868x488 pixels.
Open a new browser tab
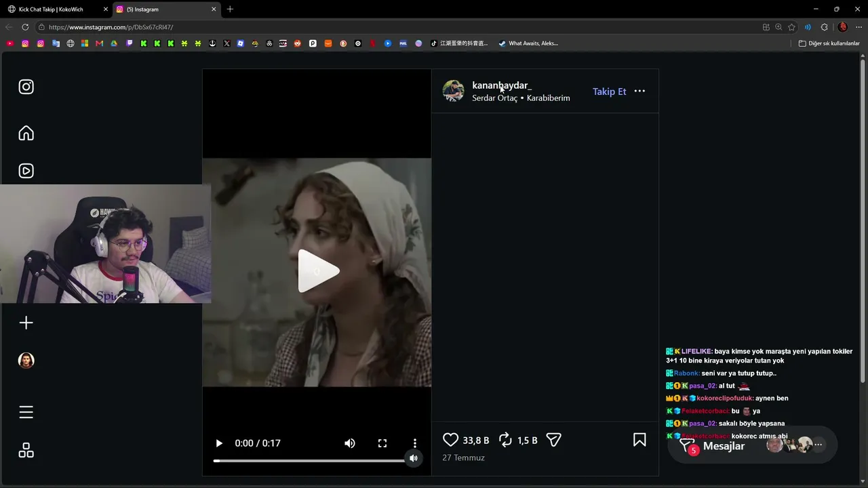pos(230,9)
